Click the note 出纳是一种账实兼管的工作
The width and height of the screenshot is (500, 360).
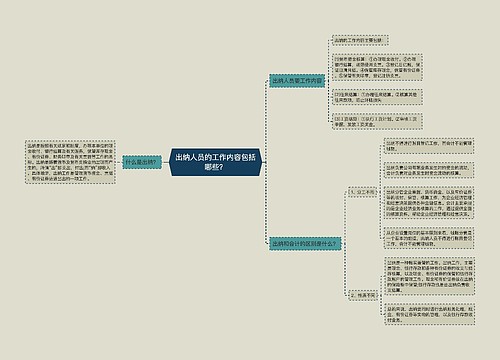click(430, 276)
